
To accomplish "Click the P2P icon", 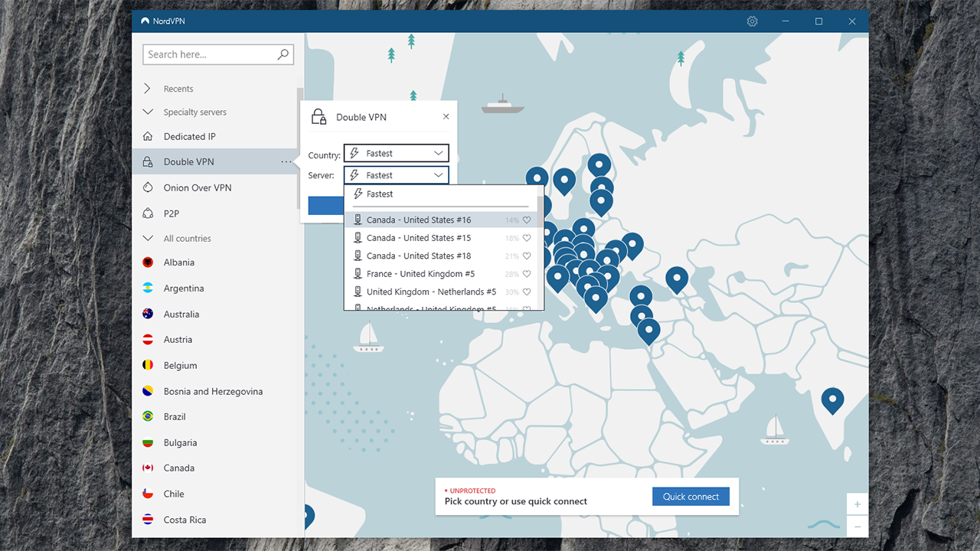I will pyautogui.click(x=148, y=214).
